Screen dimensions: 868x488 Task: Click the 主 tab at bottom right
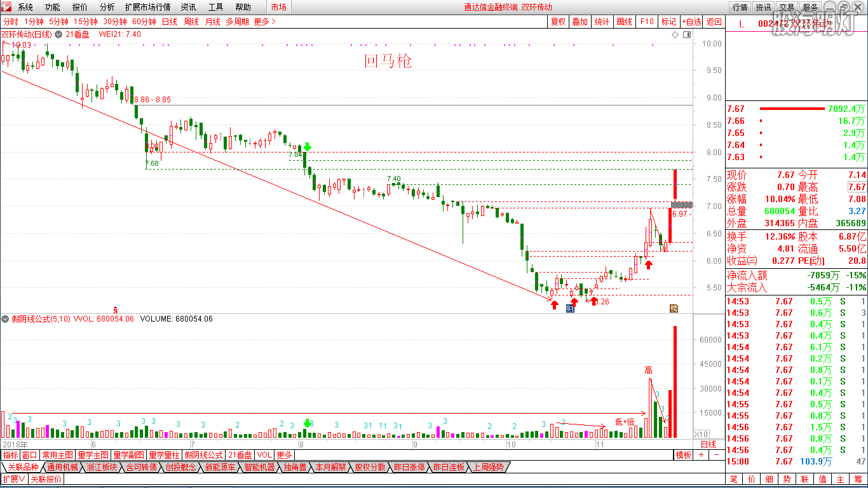[x=841, y=479]
